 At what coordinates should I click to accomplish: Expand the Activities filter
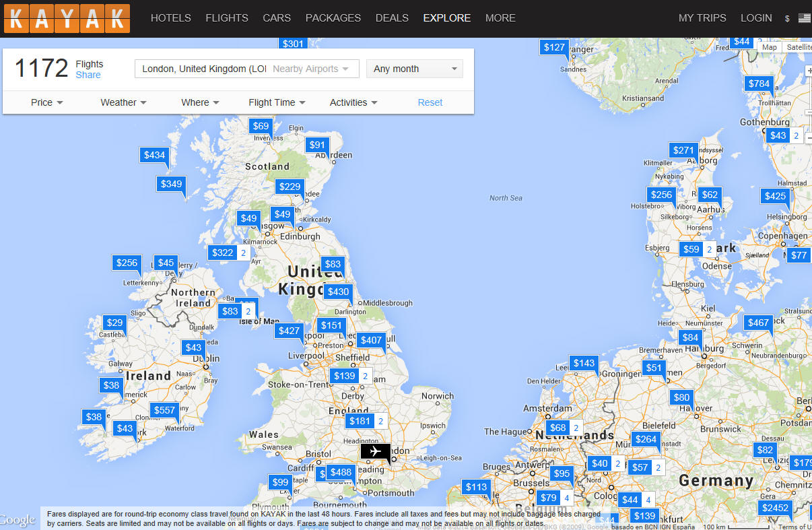(354, 102)
